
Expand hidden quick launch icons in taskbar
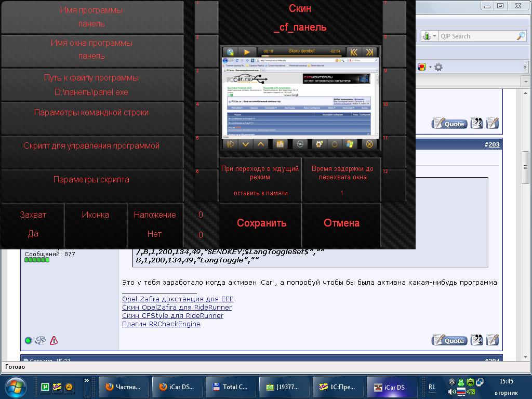[87, 381]
